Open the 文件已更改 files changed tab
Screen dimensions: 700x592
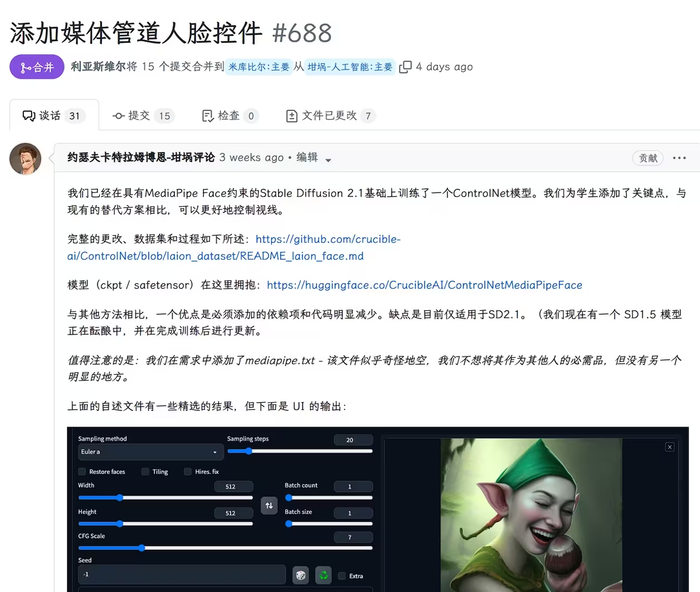(330, 115)
